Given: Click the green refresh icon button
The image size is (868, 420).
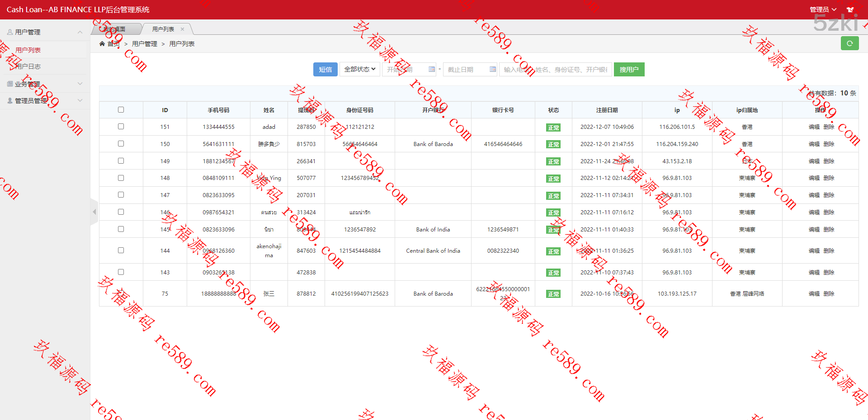Looking at the screenshot, I should click(x=849, y=43).
